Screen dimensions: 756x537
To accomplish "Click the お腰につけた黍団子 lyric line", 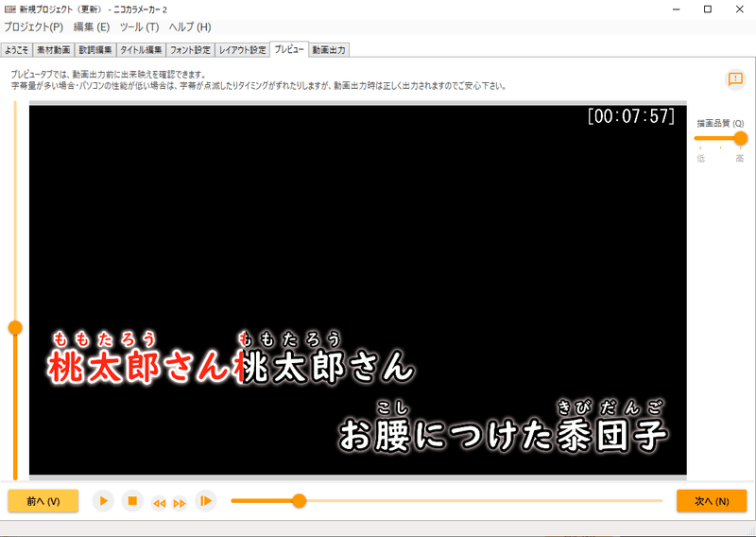I will 503,435.
